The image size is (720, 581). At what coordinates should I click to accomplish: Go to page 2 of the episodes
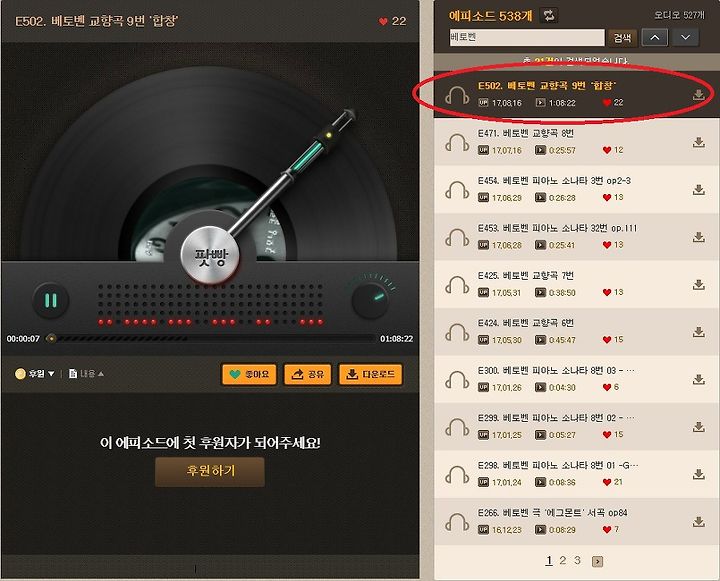[562, 560]
